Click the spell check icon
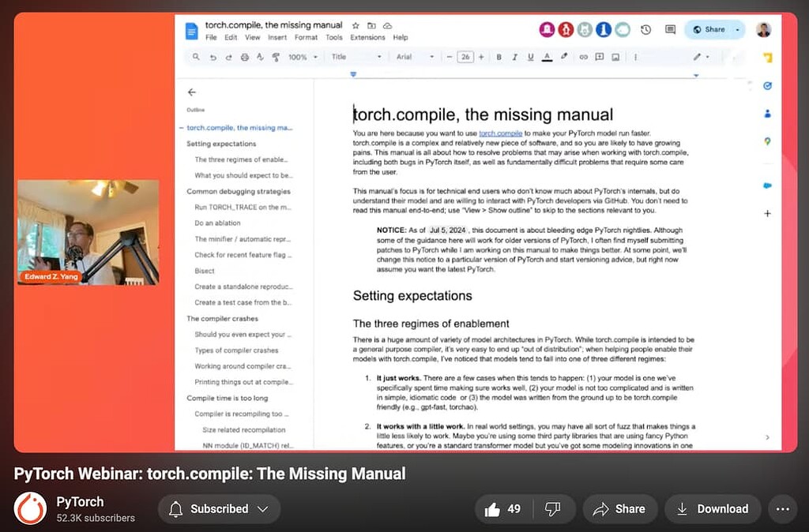This screenshot has width=809, height=532. point(260,57)
